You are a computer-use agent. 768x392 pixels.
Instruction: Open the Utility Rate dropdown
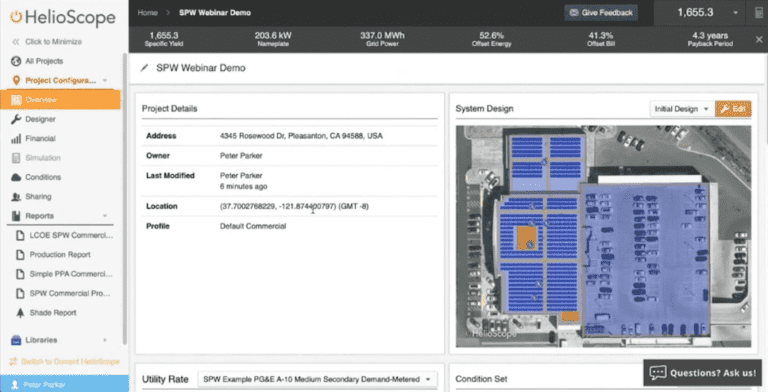pyautogui.click(x=317, y=379)
